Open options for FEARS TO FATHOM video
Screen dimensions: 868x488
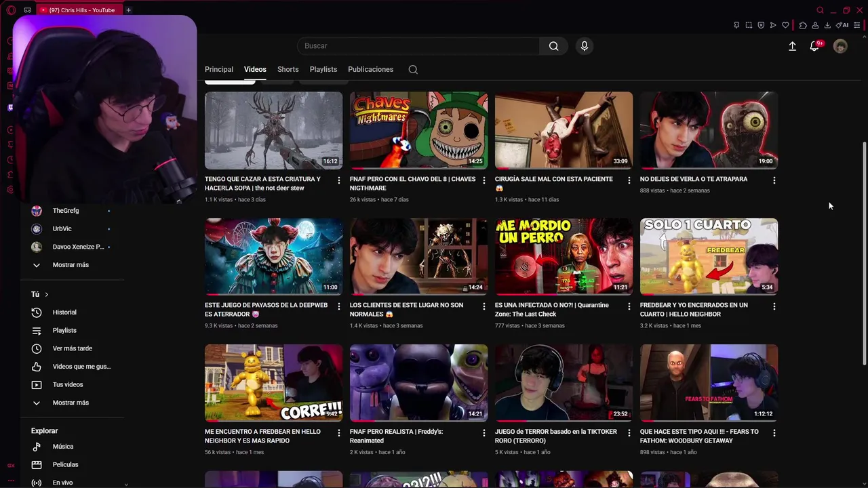coord(774,432)
